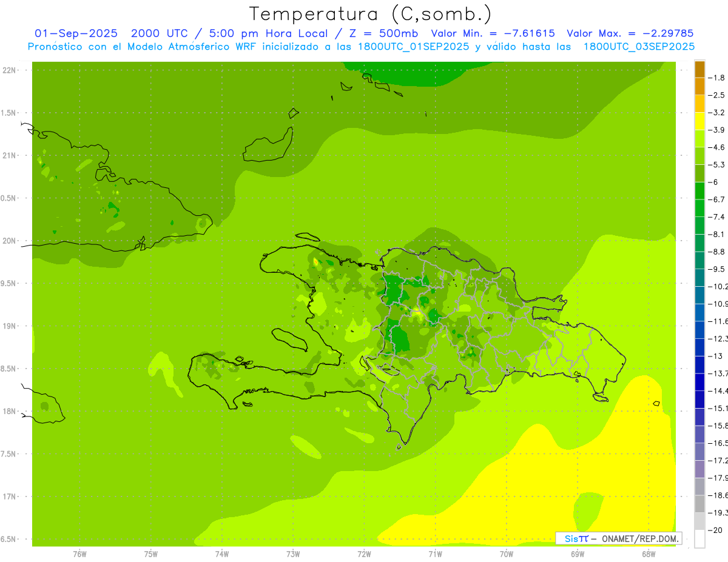The height and width of the screenshot is (562, 728).
Task: Click the '69W' longitude label
Action: coord(578,554)
